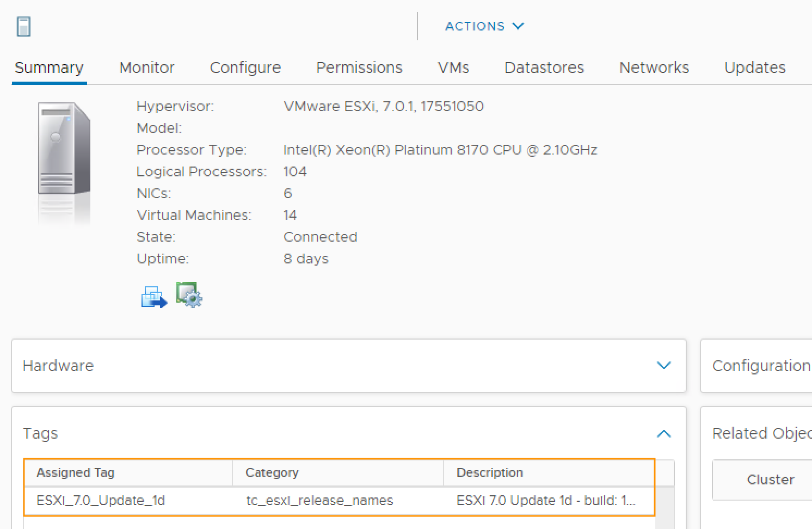Select the Summary tab
This screenshot has height=529, width=812.
pos(49,67)
